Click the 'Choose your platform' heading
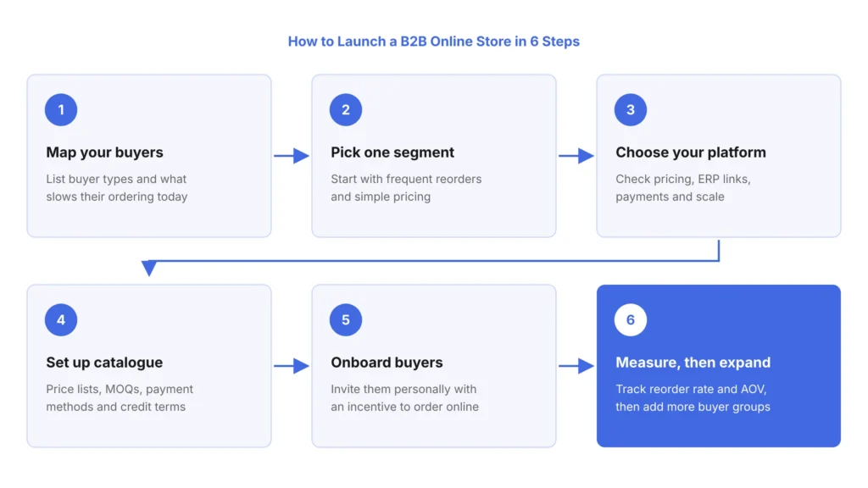 coord(691,152)
